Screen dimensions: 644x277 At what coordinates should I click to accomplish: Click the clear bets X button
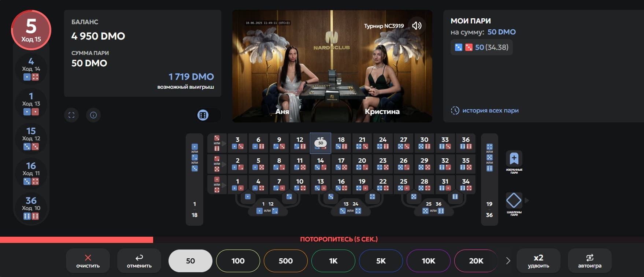tap(88, 261)
